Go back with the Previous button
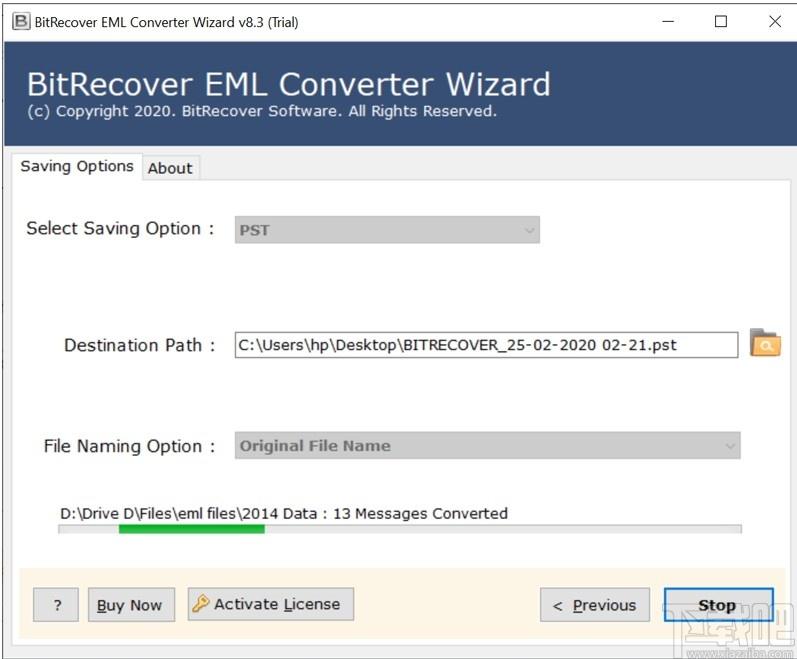797x659 pixels. pos(595,605)
